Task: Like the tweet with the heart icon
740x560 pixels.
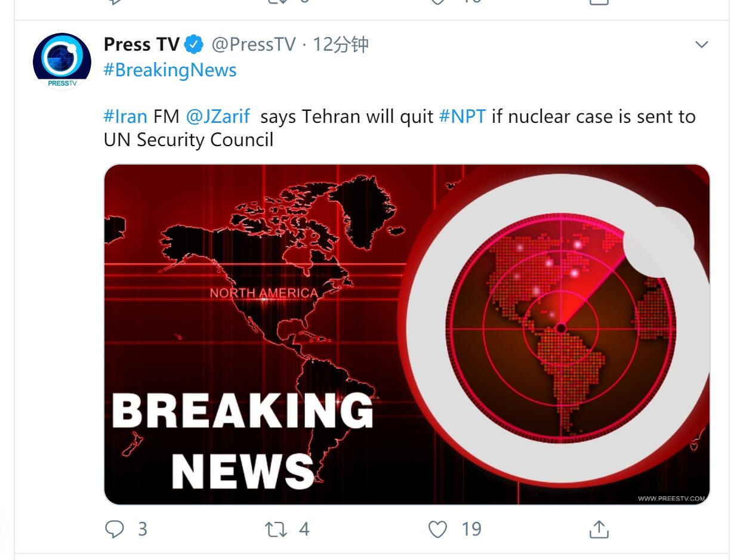Action: pyautogui.click(x=438, y=529)
